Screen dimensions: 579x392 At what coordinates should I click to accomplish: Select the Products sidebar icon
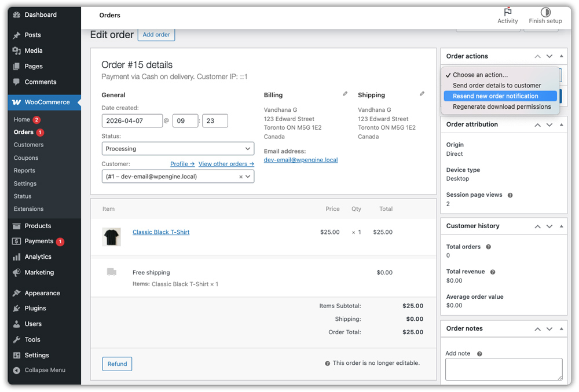(x=17, y=225)
